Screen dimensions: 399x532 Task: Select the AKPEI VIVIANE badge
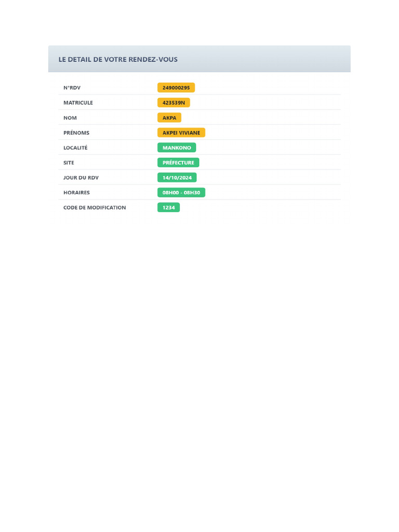181,133
